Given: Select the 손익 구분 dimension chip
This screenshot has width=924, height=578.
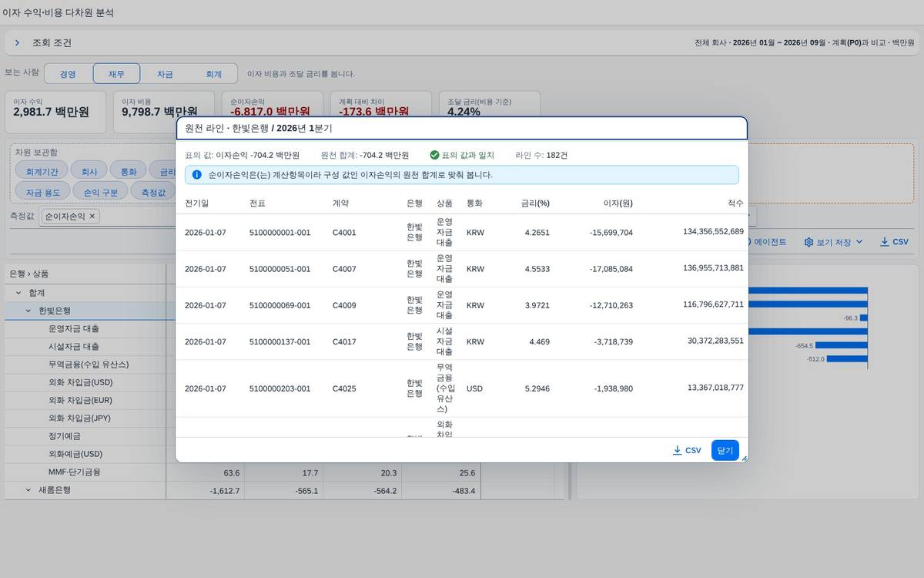Looking at the screenshot, I should 101,192.
